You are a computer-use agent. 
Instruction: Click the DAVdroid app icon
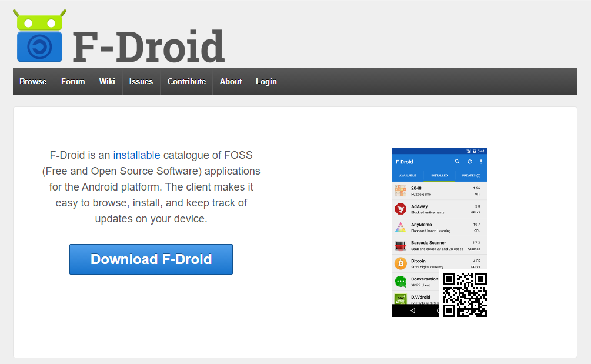click(400, 299)
